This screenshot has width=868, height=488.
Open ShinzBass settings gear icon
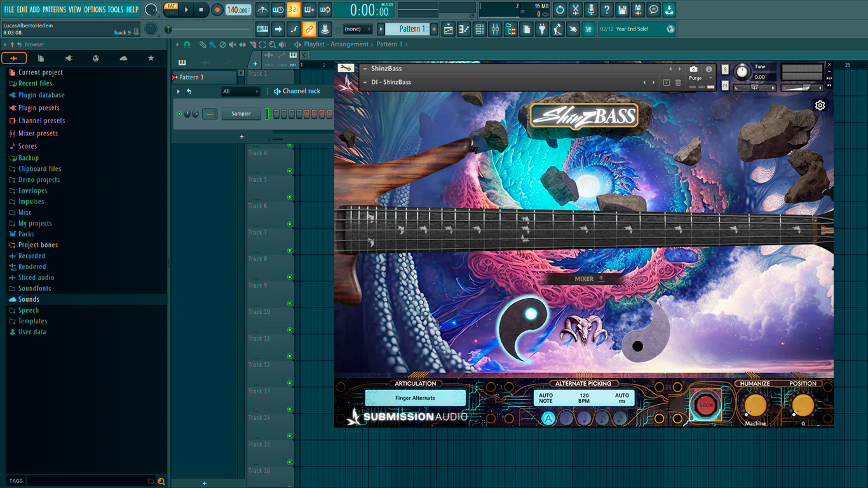(820, 105)
